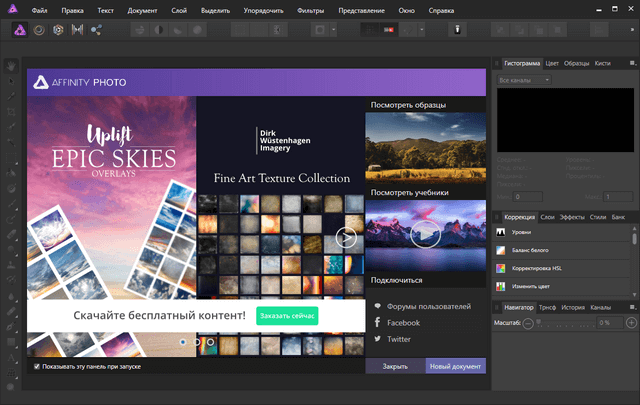Advance the carousel with the right arrow

click(346, 237)
